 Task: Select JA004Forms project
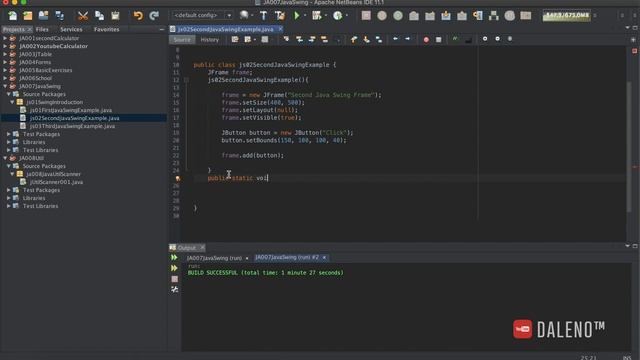pyautogui.click(x=35, y=62)
